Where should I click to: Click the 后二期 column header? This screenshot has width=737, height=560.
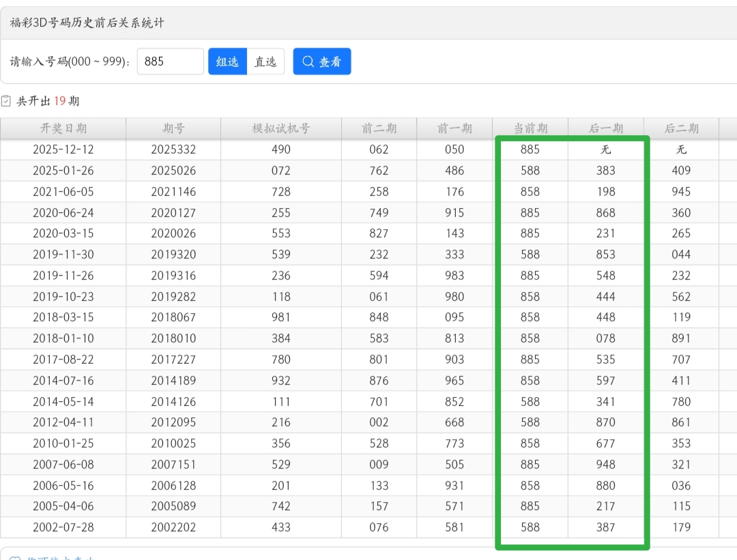coord(681,128)
